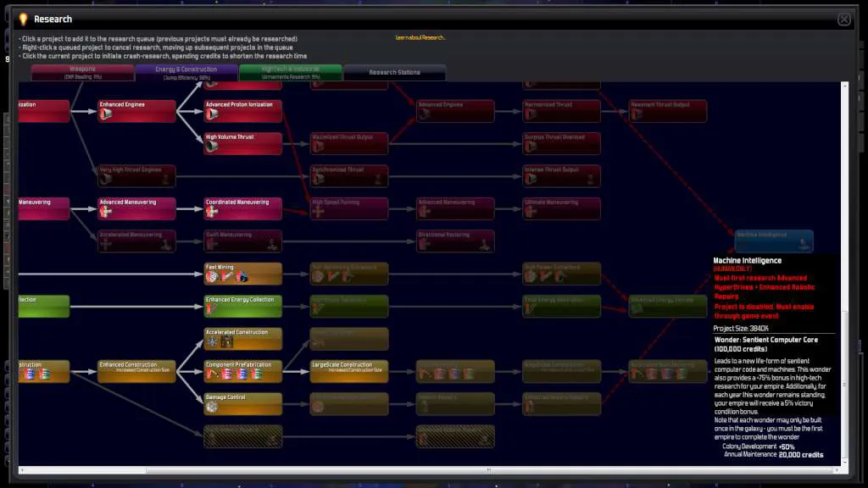Click the Fast Mining drill icon

click(x=212, y=277)
